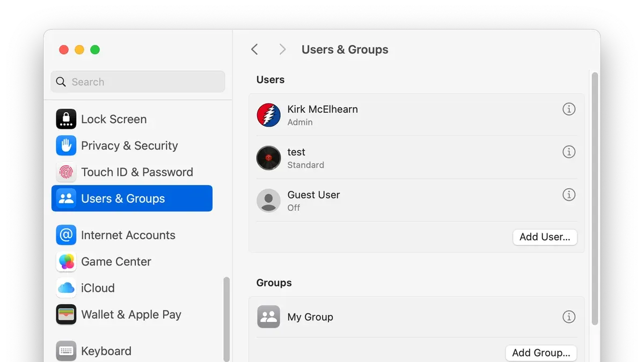644x362 pixels.
Task: Click the Add User... button
Action: click(545, 237)
